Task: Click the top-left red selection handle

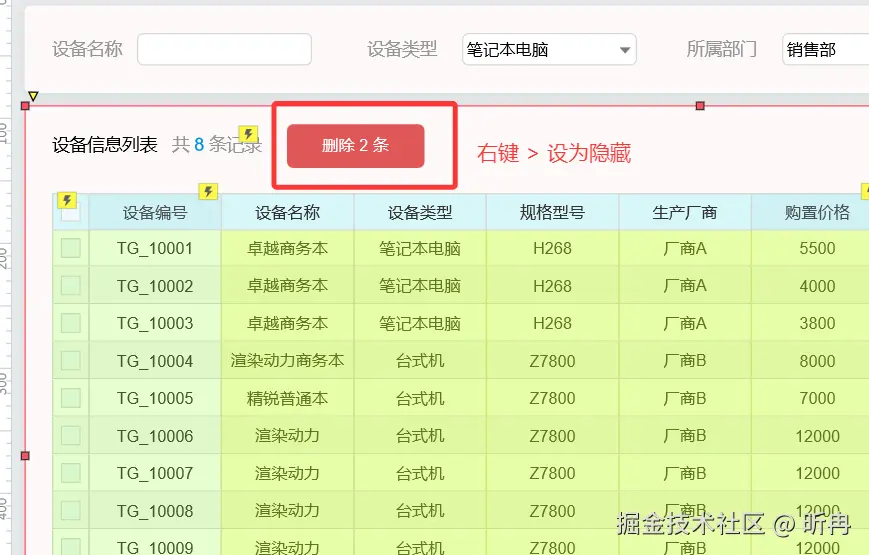Action: pyautogui.click(x=25, y=105)
